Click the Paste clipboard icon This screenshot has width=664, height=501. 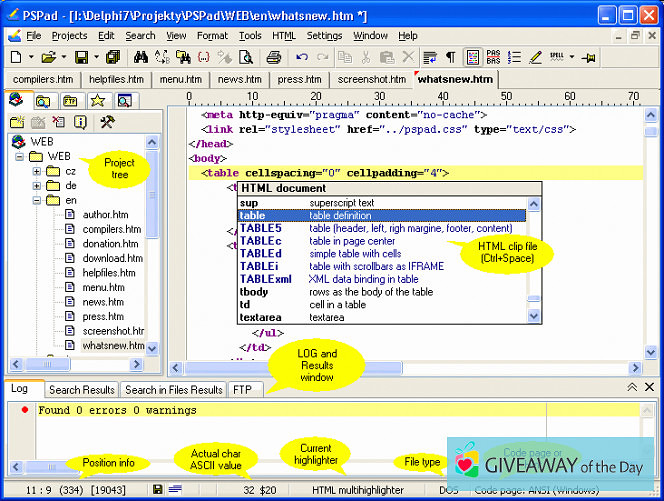click(x=387, y=57)
